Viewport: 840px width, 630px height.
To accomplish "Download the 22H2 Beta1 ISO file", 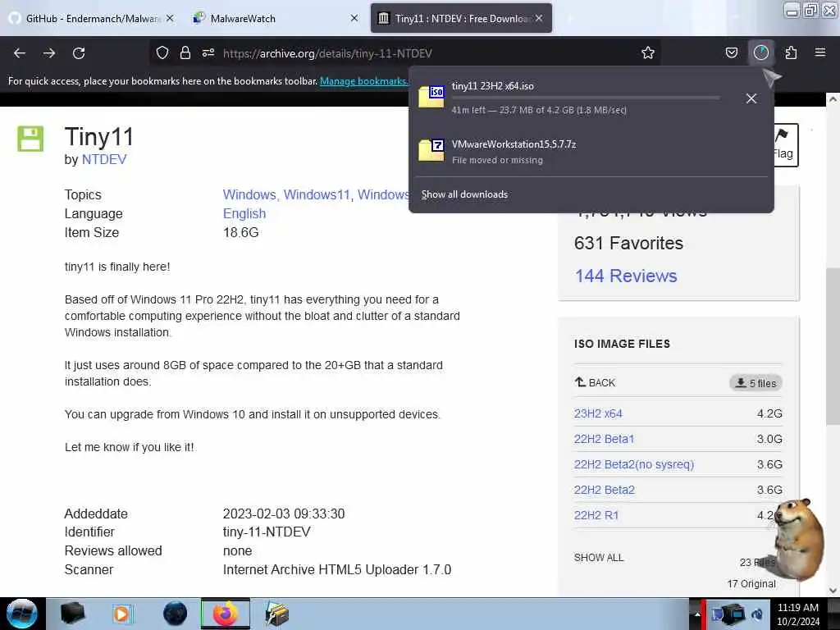I will (604, 439).
